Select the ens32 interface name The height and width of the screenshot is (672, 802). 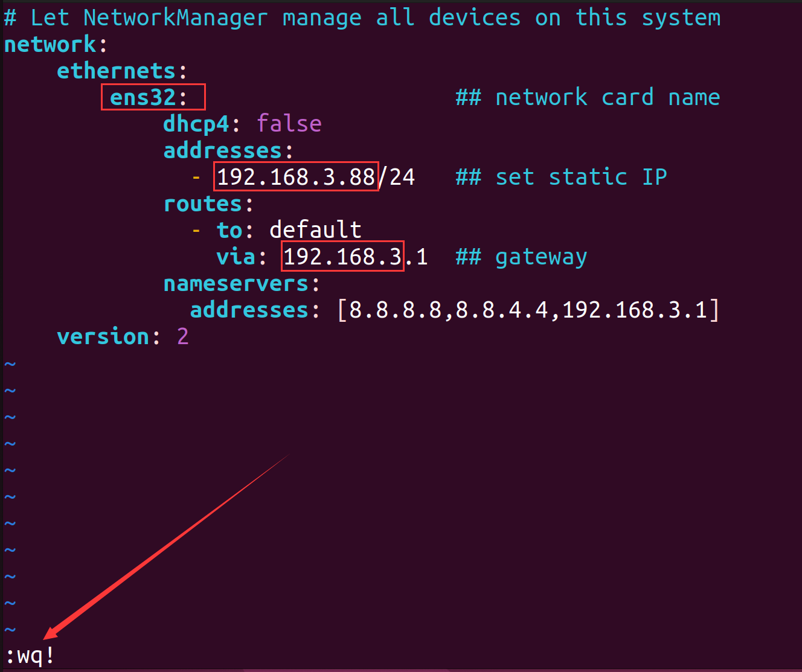coord(143,97)
